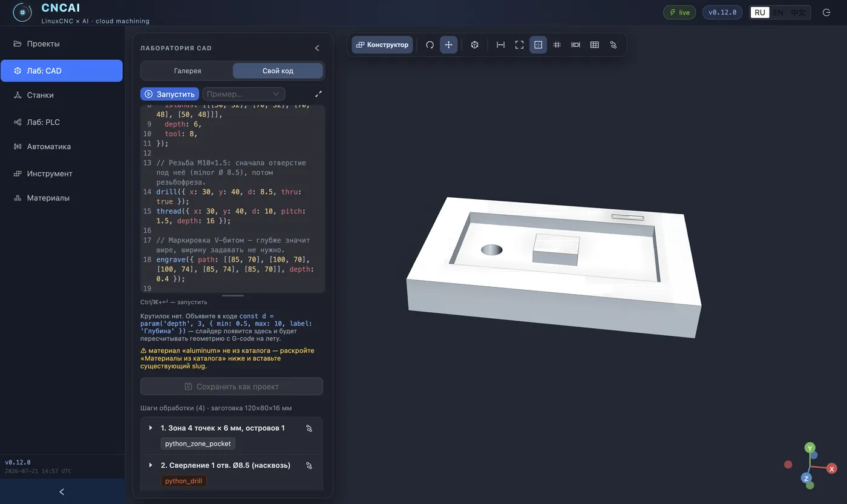The image size is (847, 504).
Task: Switch language to 中文
Action: (798, 12)
